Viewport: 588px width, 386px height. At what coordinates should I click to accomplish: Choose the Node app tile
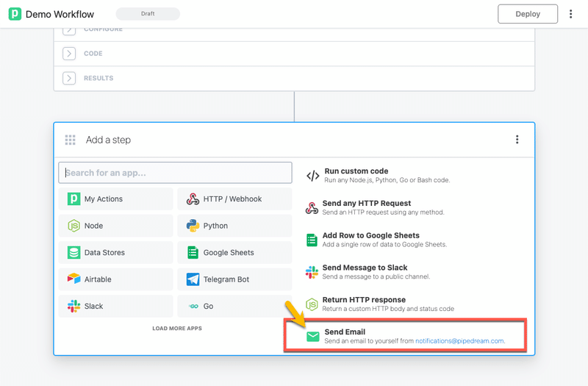point(115,226)
